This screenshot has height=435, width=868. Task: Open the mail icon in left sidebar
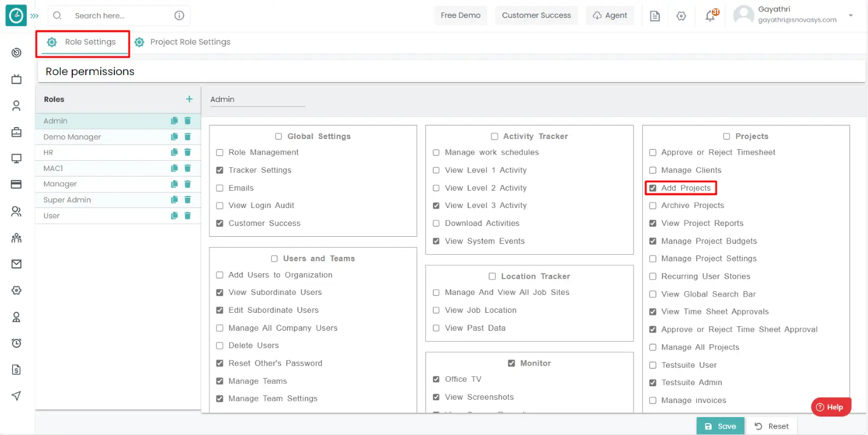click(x=16, y=264)
